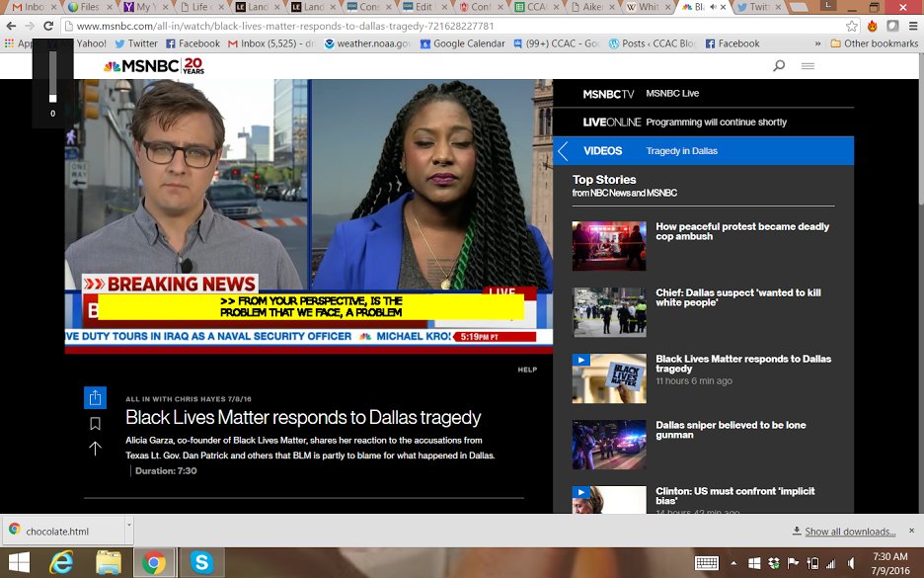Click the orange flame extension icon
This screenshot has height=578, width=924.
[872, 26]
